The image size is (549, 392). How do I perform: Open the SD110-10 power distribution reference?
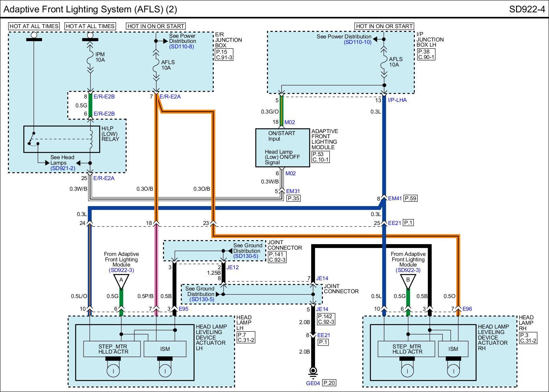358,42
